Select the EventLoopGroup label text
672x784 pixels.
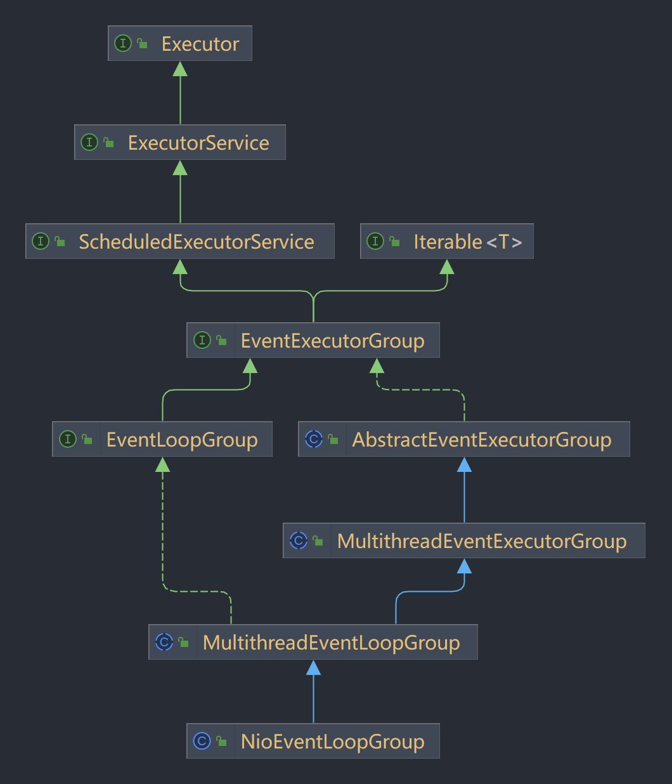click(182, 440)
